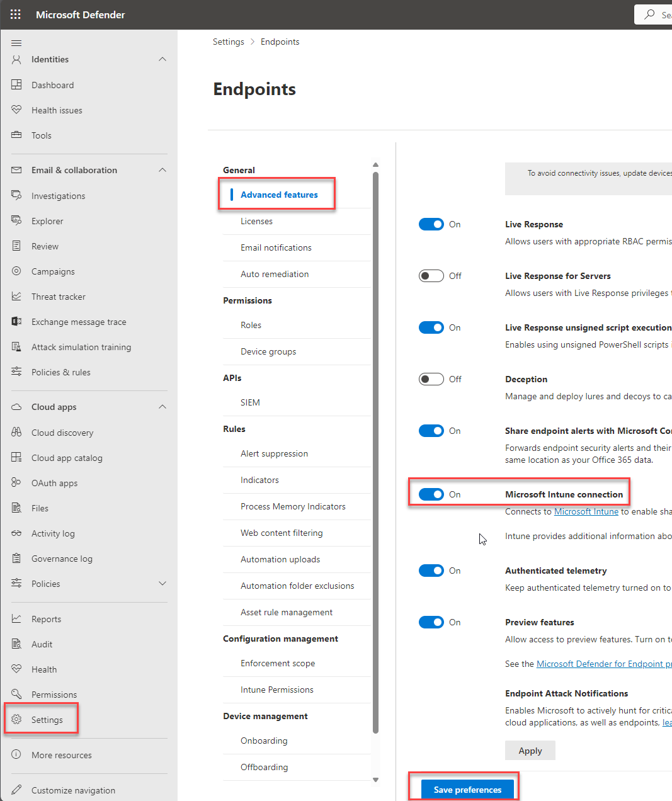Click the Reports chart icon

tap(16, 619)
